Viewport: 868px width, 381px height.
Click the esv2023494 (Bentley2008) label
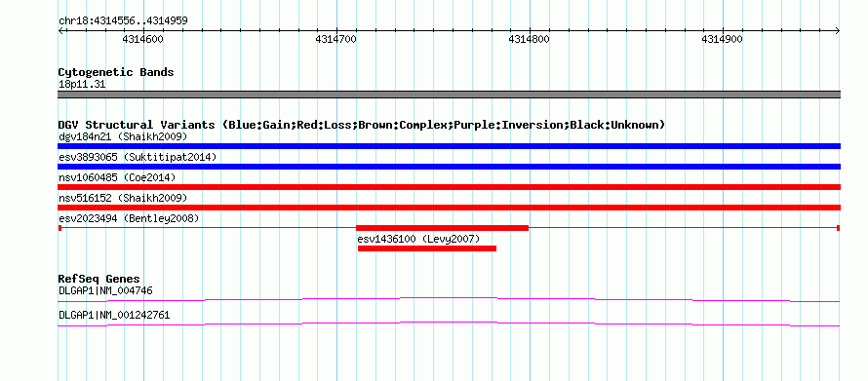[129, 218]
